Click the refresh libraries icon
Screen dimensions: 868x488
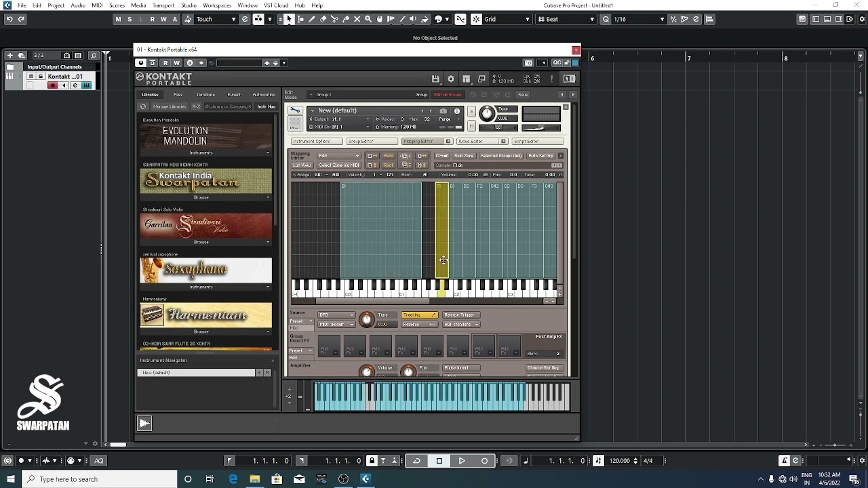tap(143, 106)
